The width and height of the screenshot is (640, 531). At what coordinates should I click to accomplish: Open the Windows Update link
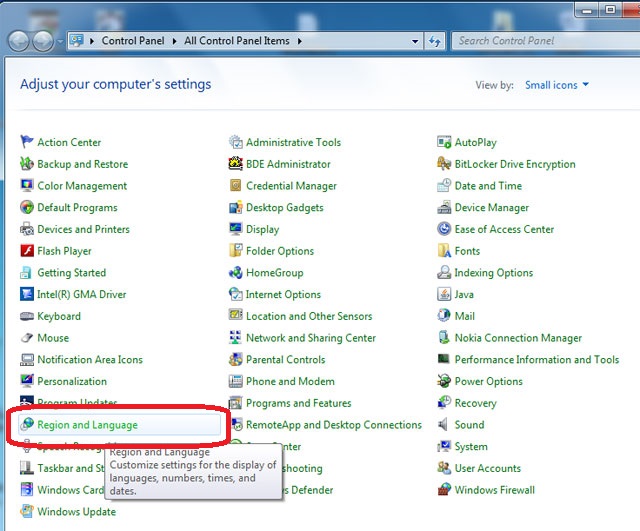[x=76, y=511]
